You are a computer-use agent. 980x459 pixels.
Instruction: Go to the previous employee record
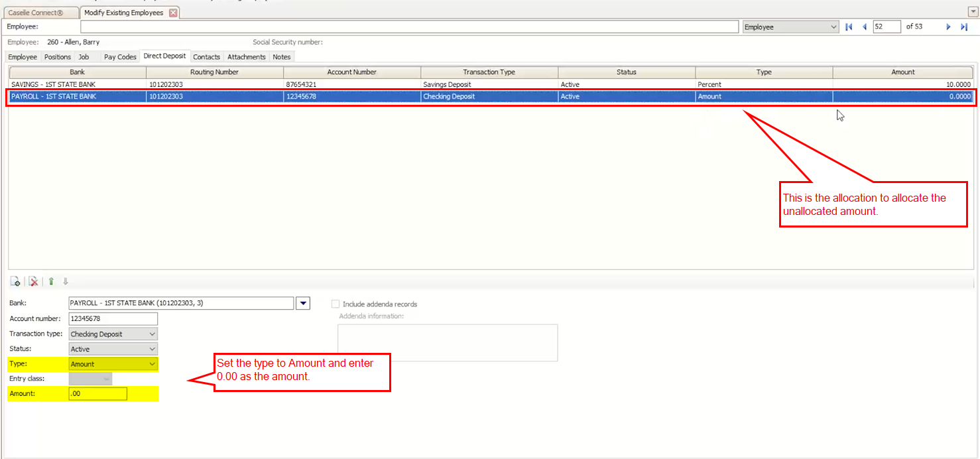[864, 27]
